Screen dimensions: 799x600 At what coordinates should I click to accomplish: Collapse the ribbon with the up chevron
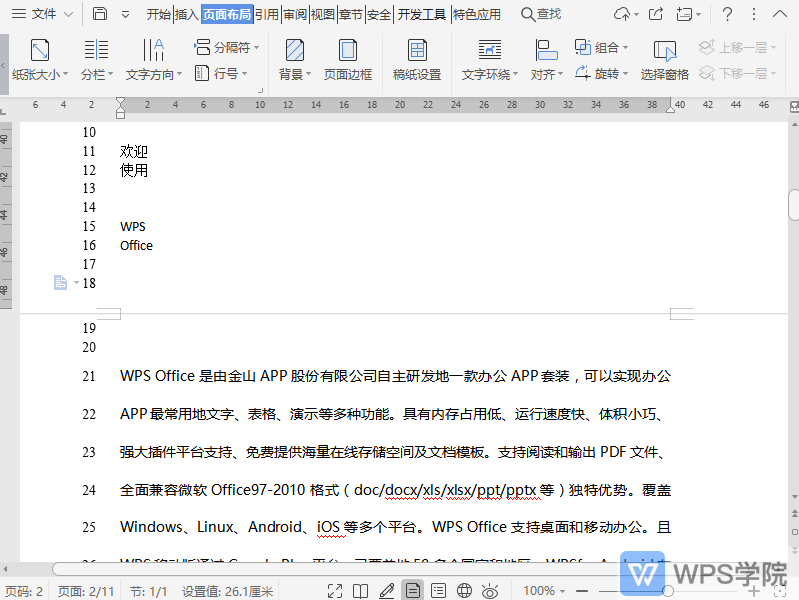(x=780, y=14)
